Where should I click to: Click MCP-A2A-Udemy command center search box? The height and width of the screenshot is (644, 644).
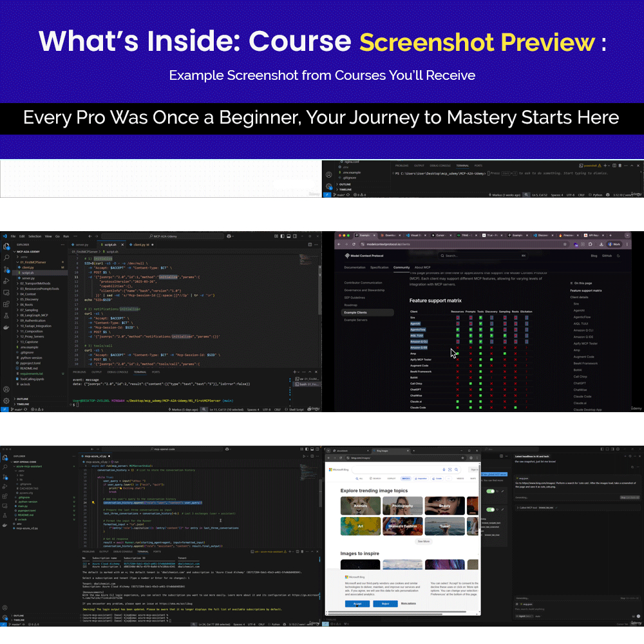coord(163,236)
